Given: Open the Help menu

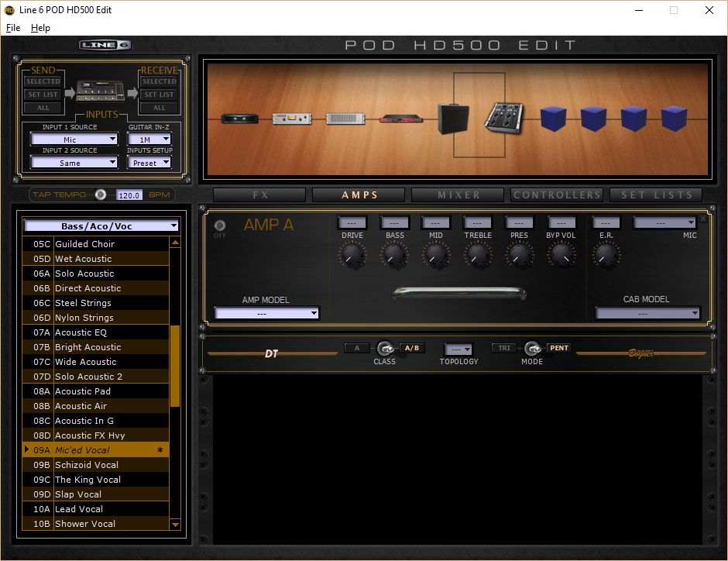Looking at the screenshot, I should [x=40, y=28].
